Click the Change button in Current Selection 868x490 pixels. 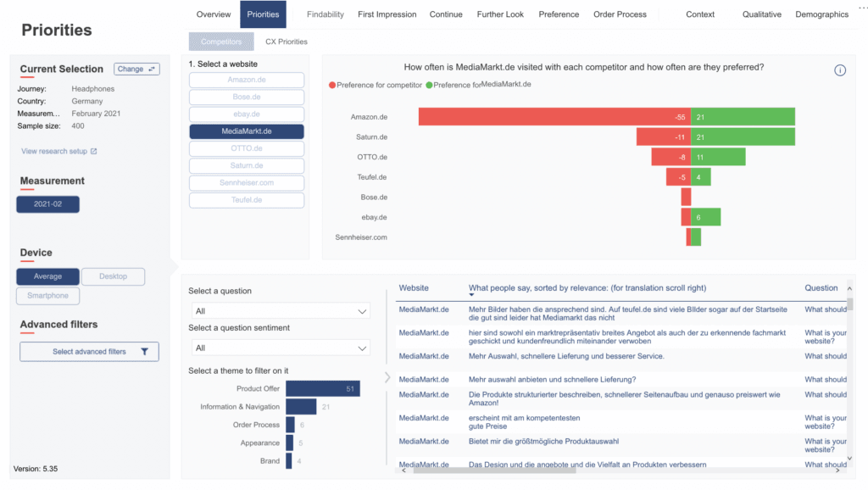pos(136,70)
